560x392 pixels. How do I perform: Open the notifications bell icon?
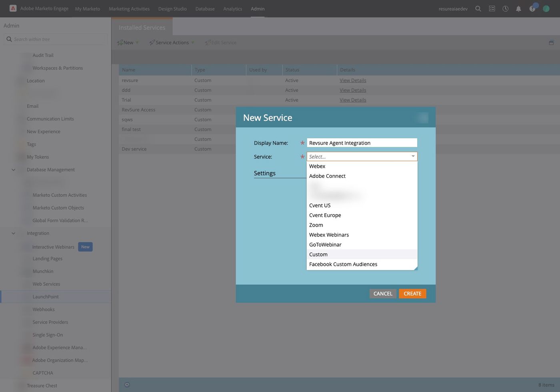point(518,8)
